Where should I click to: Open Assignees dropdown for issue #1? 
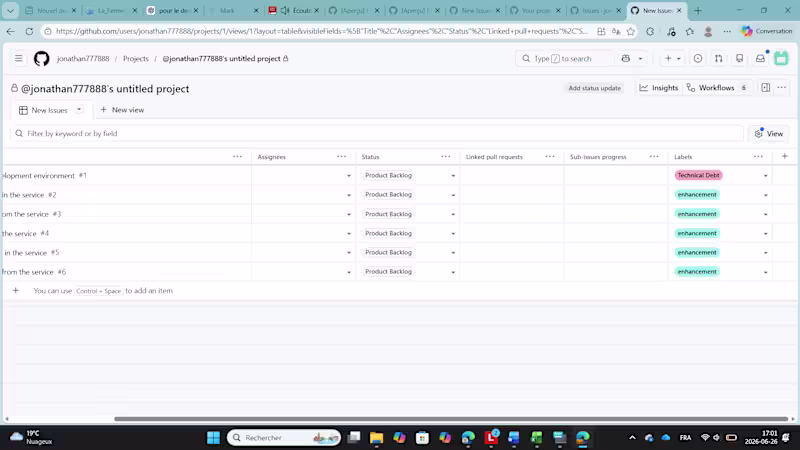(x=349, y=176)
